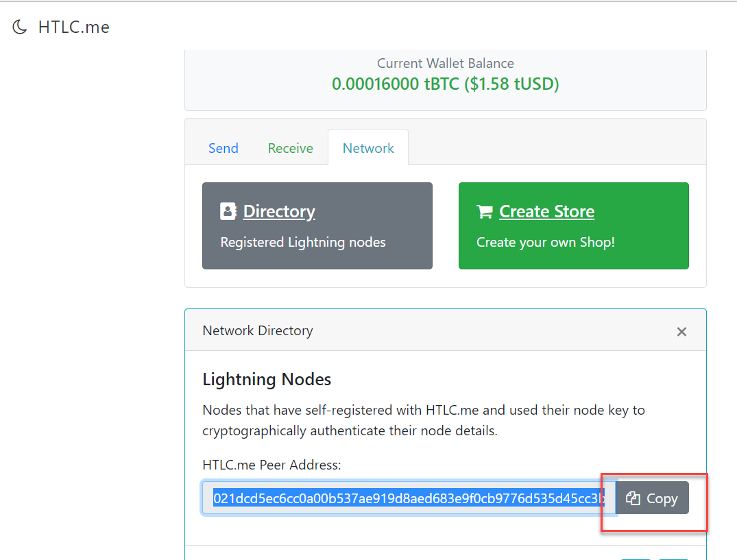
Task: Click the Network Directory panel title
Action: tap(258, 331)
